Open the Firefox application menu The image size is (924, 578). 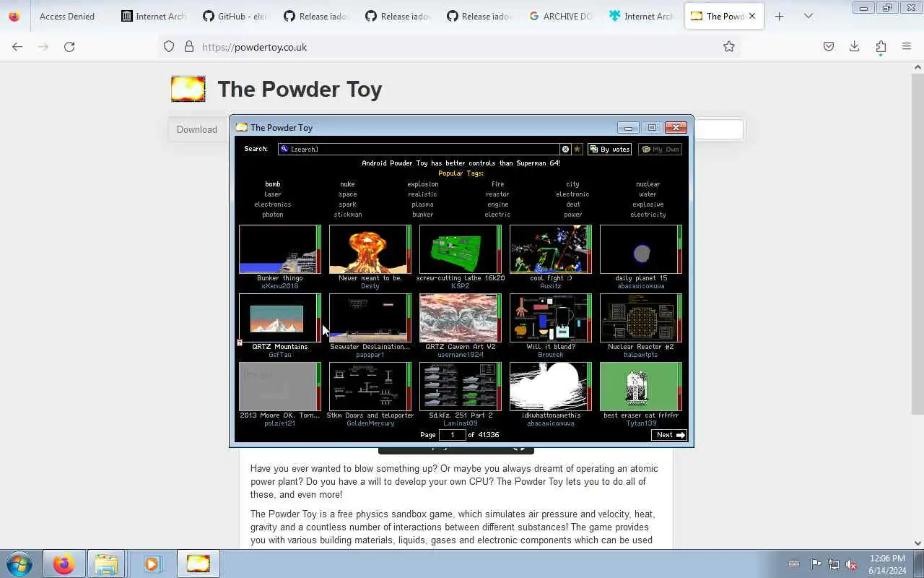907,46
